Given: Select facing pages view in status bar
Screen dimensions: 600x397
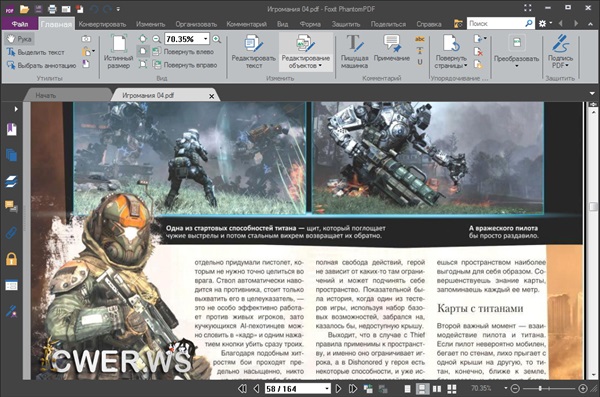Looking at the screenshot, I should [437, 389].
